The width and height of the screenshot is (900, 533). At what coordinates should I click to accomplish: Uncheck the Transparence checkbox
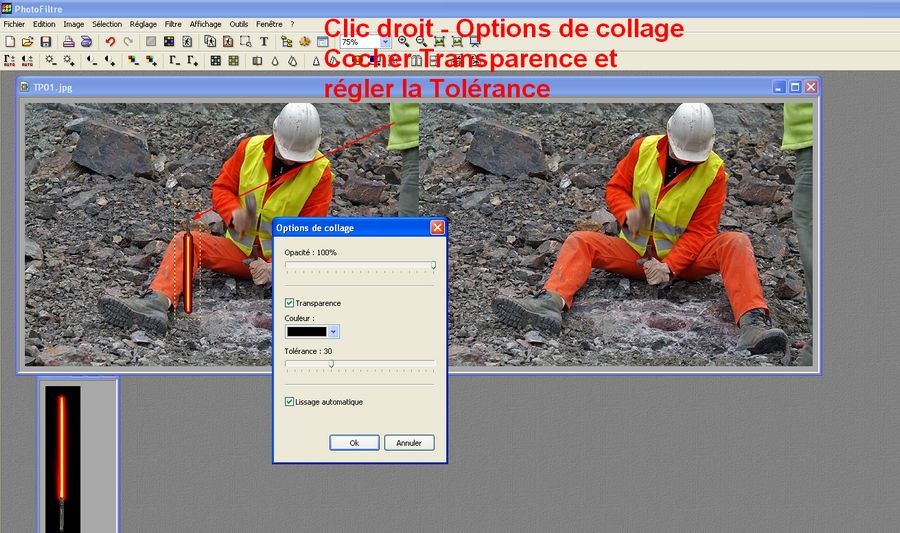290,303
